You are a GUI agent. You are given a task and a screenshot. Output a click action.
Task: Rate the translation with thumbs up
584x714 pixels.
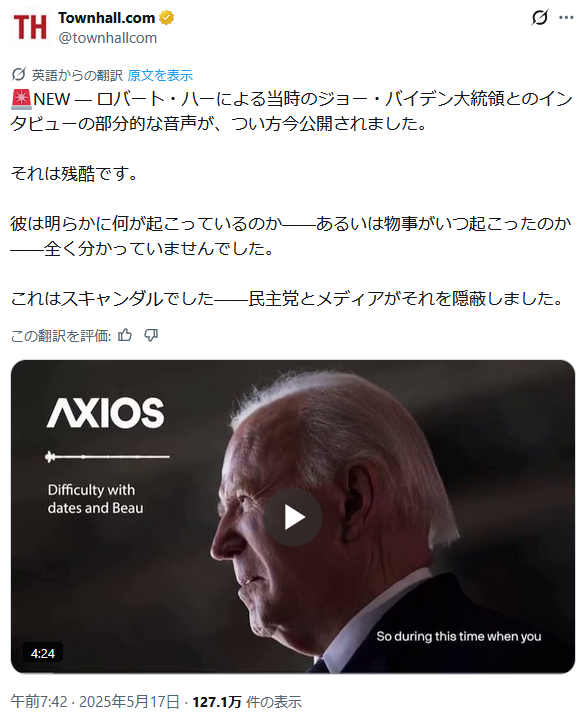[125, 336]
